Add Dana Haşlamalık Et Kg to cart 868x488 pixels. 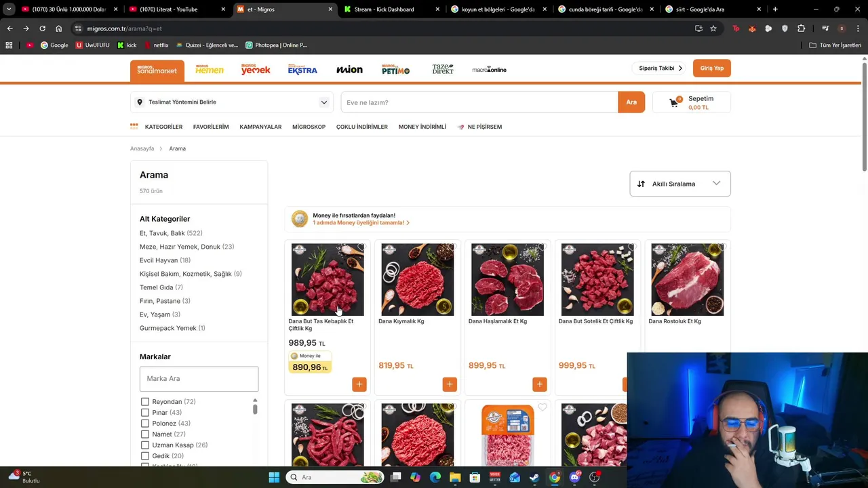[x=540, y=384]
